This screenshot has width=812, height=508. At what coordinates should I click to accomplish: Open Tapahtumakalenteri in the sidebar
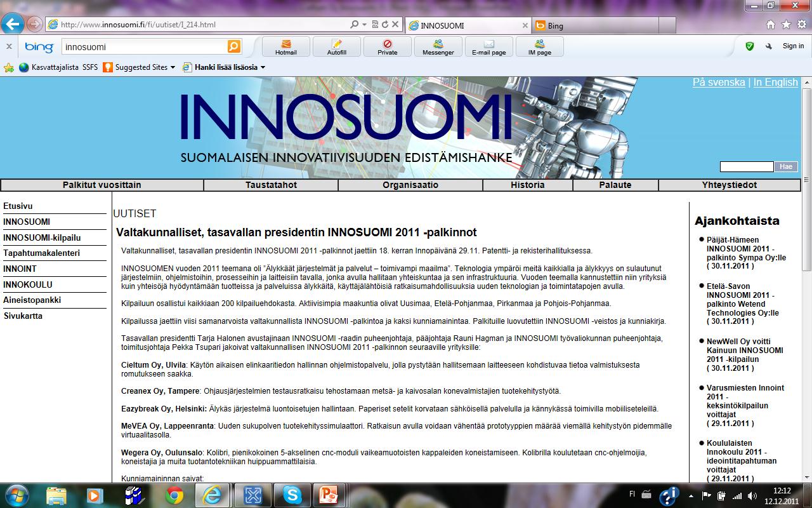point(41,253)
